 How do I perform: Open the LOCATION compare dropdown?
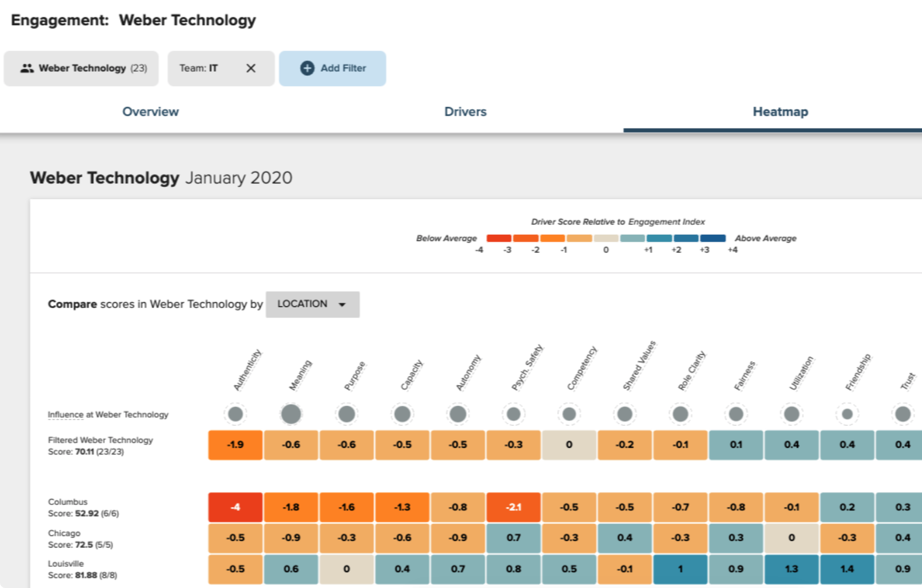(x=312, y=304)
